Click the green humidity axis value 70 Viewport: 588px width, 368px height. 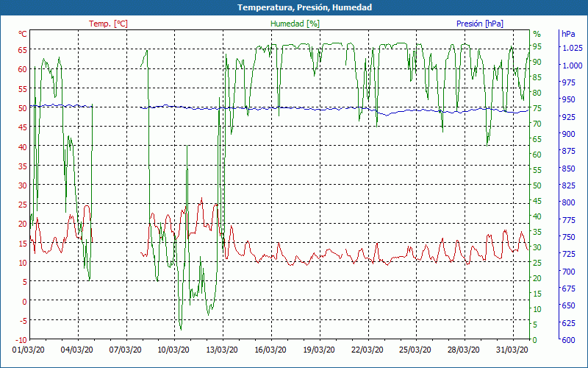point(537,124)
